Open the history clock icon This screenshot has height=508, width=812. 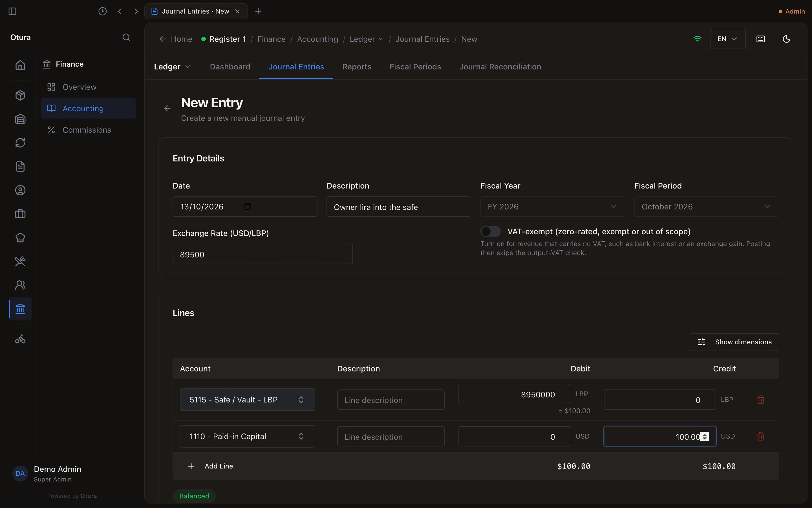coord(103,11)
